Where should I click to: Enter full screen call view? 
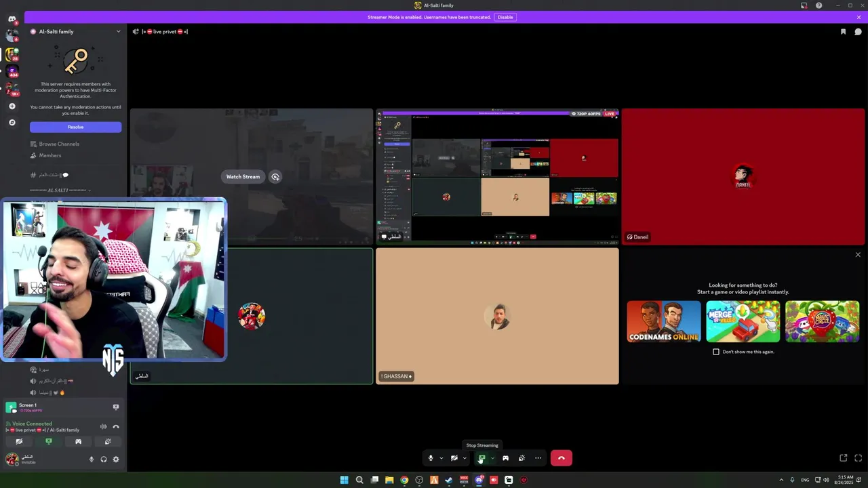pos(858,458)
